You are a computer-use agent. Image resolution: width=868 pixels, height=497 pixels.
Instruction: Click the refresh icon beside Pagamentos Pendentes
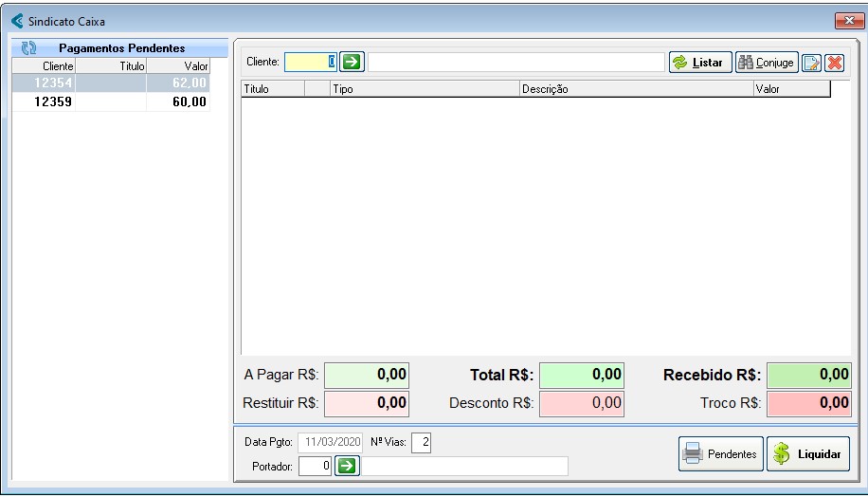[x=28, y=47]
